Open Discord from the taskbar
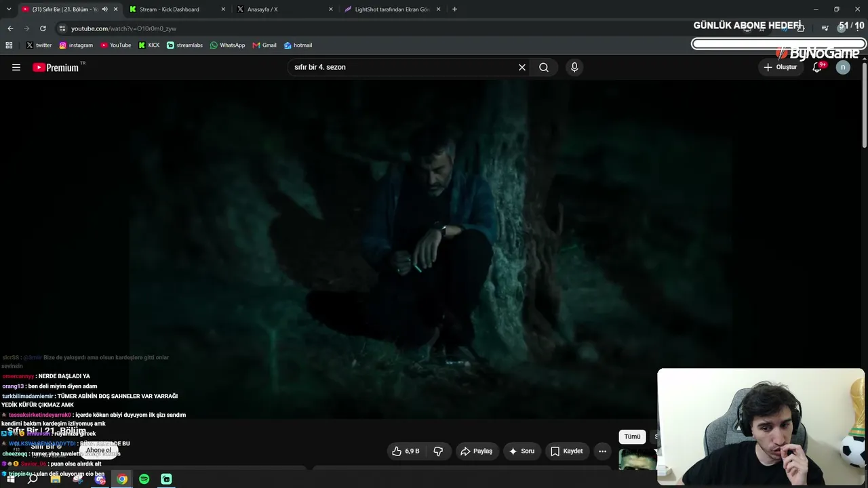 tap(100, 479)
